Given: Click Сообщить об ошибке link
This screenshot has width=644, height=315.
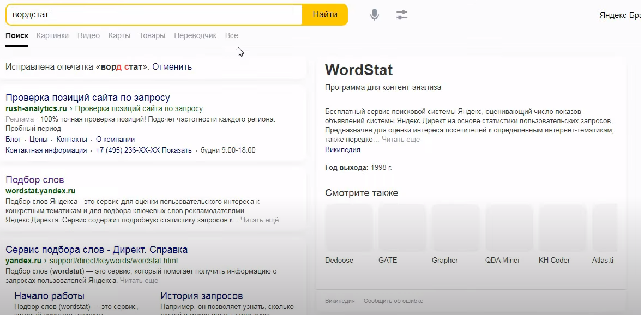Looking at the screenshot, I should click(393, 301).
